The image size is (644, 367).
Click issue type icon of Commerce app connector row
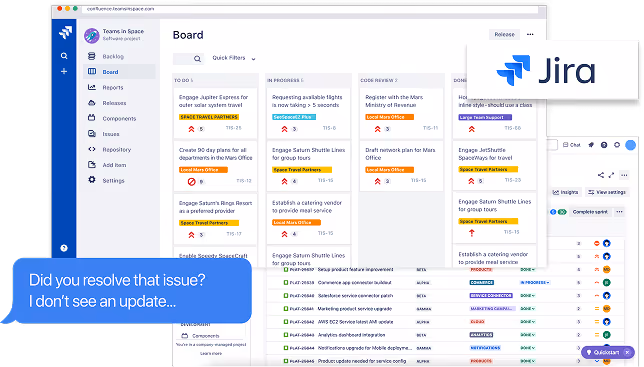pyautogui.click(x=286, y=283)
